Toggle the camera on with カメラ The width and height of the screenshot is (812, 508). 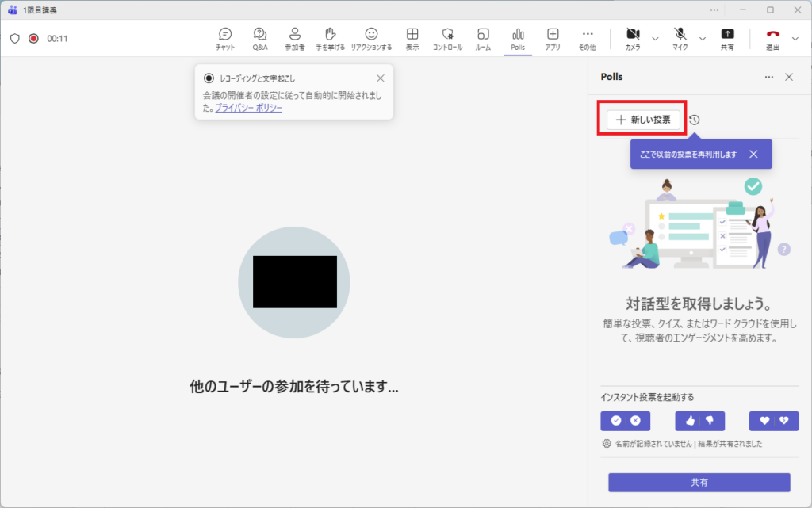pos(633,38)
